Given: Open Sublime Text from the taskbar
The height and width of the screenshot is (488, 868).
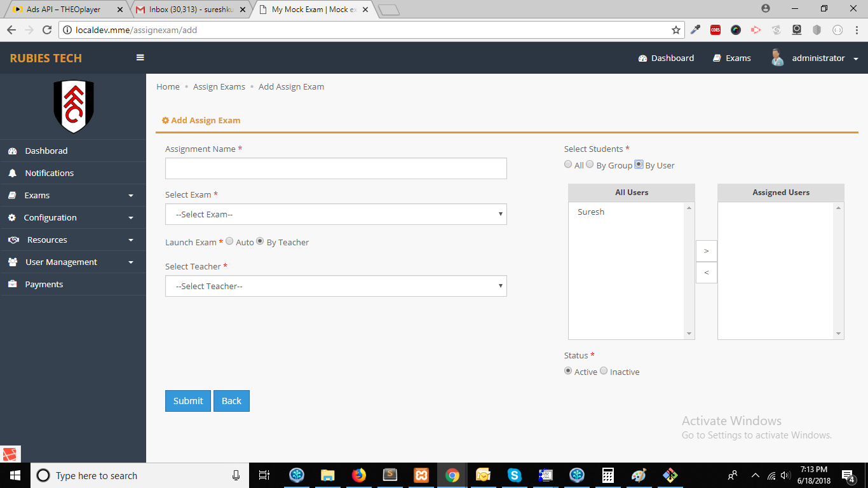Looking at the screenshot, I should coord(390,475).
